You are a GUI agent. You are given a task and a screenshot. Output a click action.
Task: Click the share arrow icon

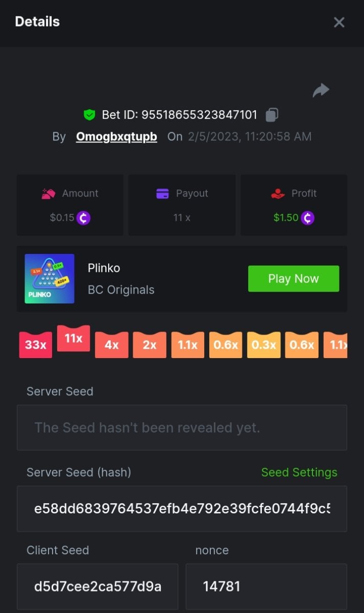[321, 91]
